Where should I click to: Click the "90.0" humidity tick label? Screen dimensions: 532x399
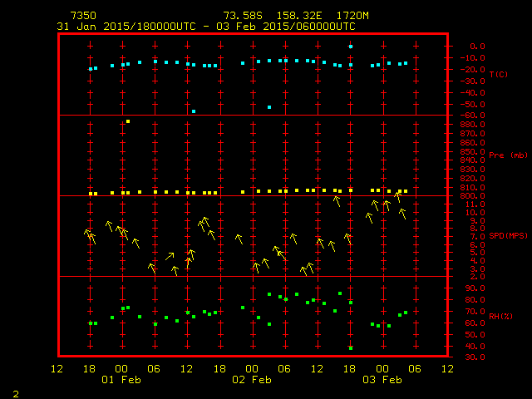click(475, 288)
